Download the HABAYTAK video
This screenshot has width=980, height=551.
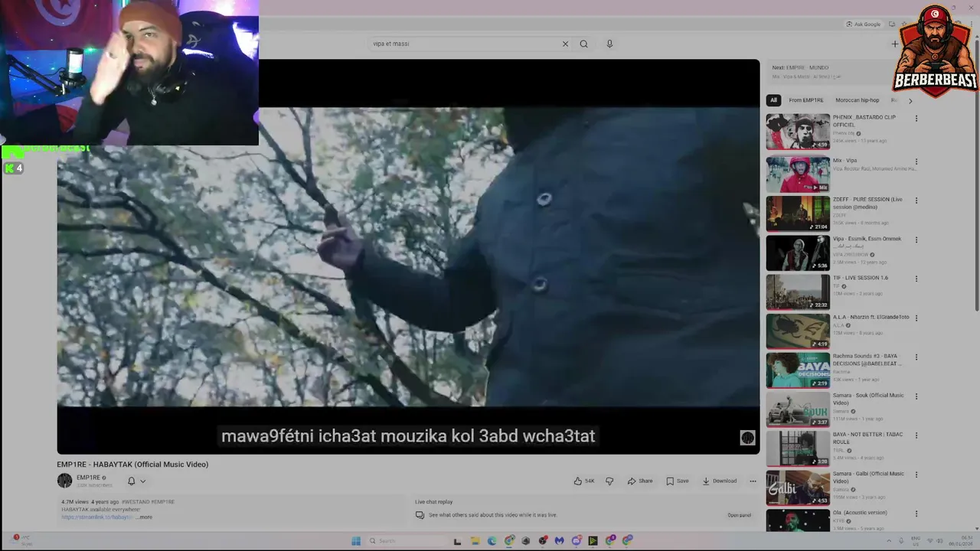(x=720, y=481)
